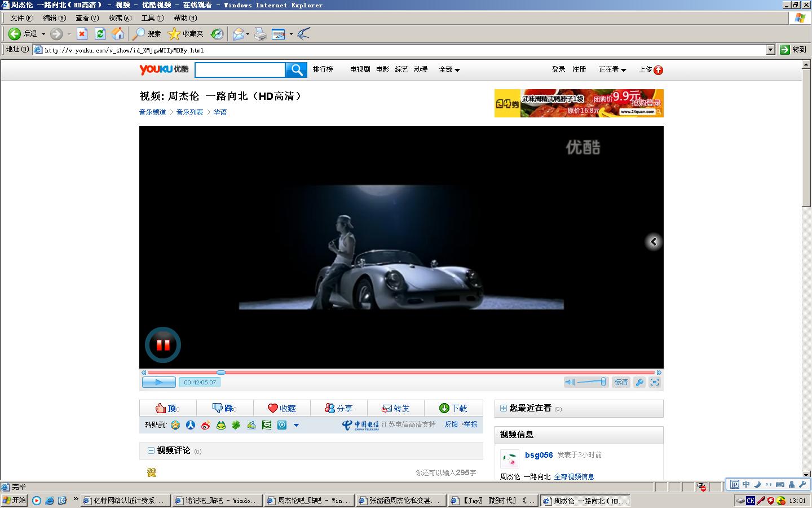Open the 编辑(E) menu
812x508 pixels.
click(55, 18)
